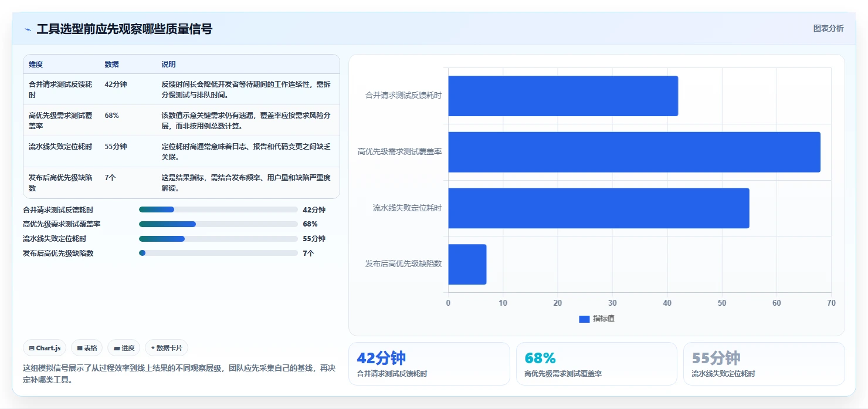
Task: Click the 数据 table column header
Action: [x=111, y=65]
